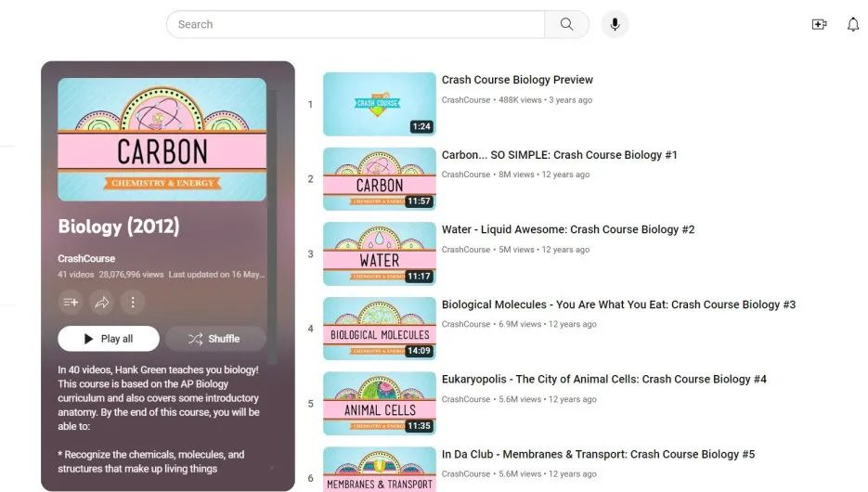Image resolution: width=868 pixels, height=492 pixels.
Task: Click CrashCourse under Biology Preview video
Action: tap(465, 100)
